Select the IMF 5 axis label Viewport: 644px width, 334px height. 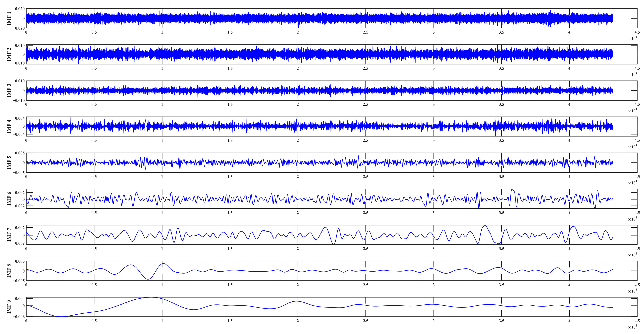[x=9, y=163]
